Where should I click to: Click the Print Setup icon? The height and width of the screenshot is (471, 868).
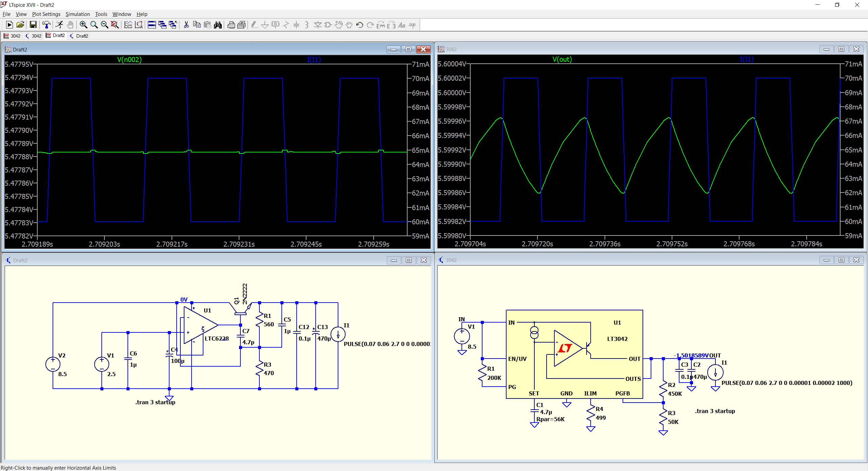click(x=231, y=25)
